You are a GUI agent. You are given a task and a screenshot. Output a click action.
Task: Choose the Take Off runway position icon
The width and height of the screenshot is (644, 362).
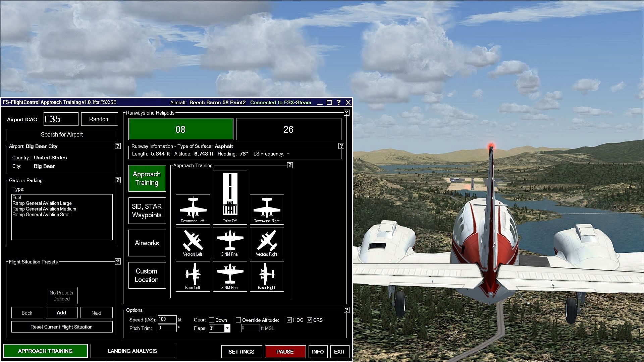[x=230, y=197]
